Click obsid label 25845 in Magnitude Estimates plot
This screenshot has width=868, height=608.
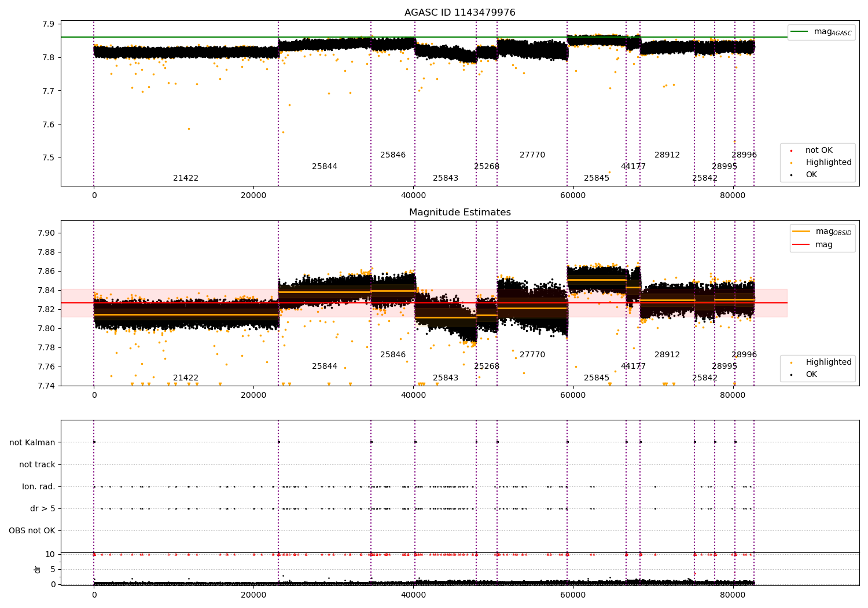point(597,378)
